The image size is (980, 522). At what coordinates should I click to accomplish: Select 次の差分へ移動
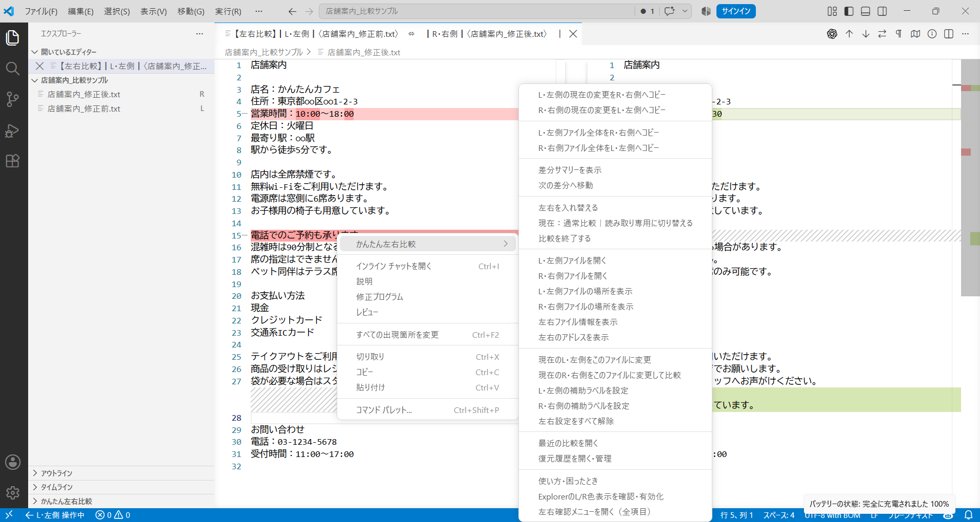click(615, 185)
